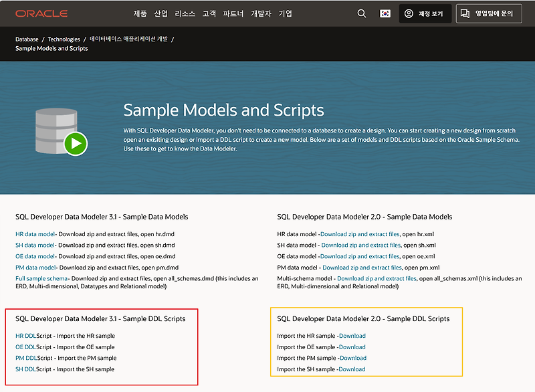Viewport: 535px width, 392px height.
Task: Open the search magnifier icon
Action: click(361, 13)
